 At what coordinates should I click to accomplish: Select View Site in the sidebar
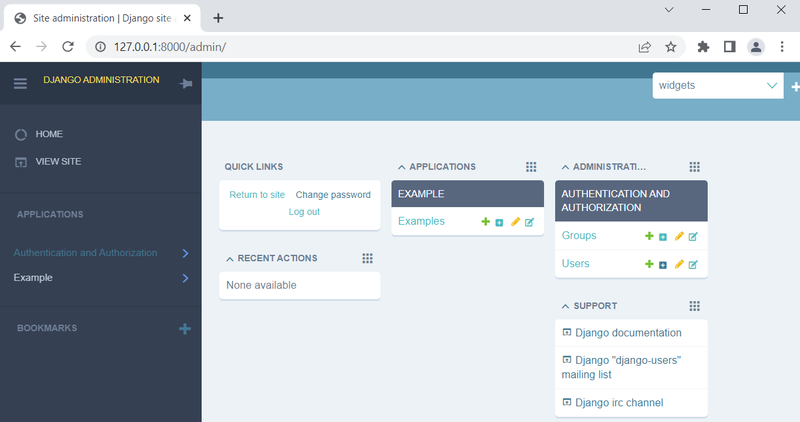pos(58,162)
